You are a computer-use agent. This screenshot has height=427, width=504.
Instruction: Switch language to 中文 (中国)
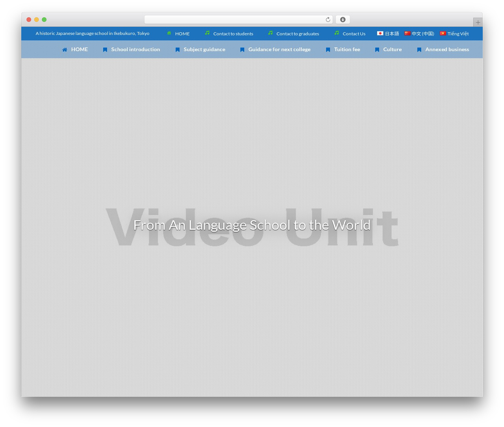[x=423, y=33]
